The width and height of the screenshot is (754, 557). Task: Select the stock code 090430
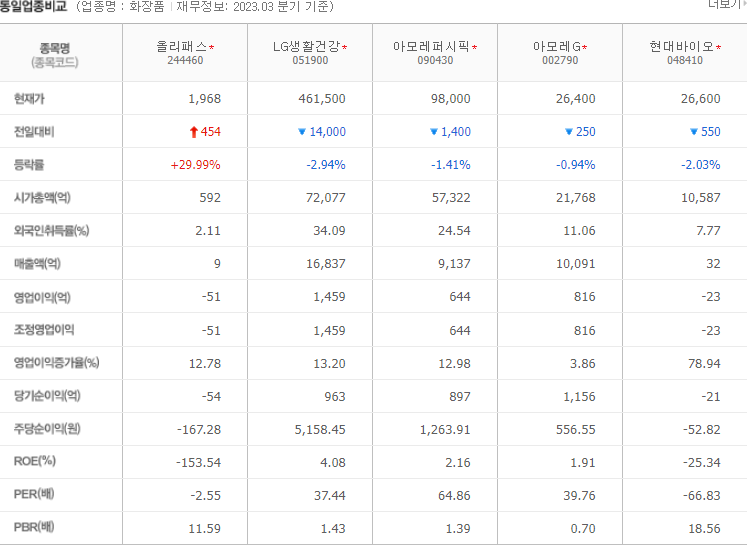[435, 61]
